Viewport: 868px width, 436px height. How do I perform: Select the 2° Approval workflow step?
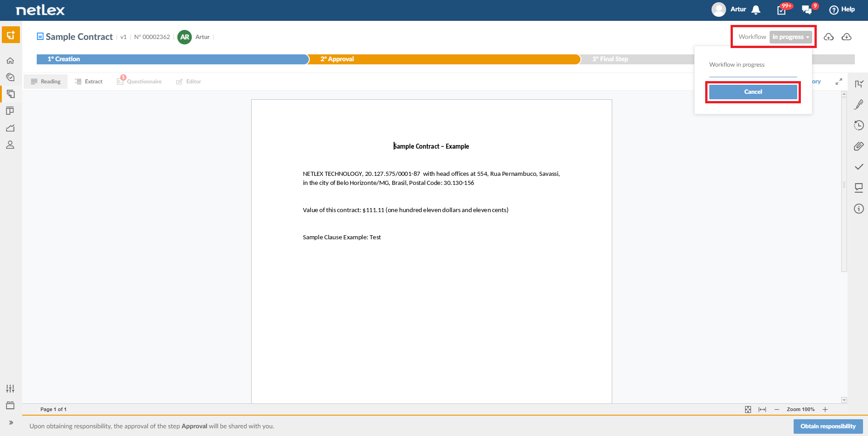click(444, 59)
